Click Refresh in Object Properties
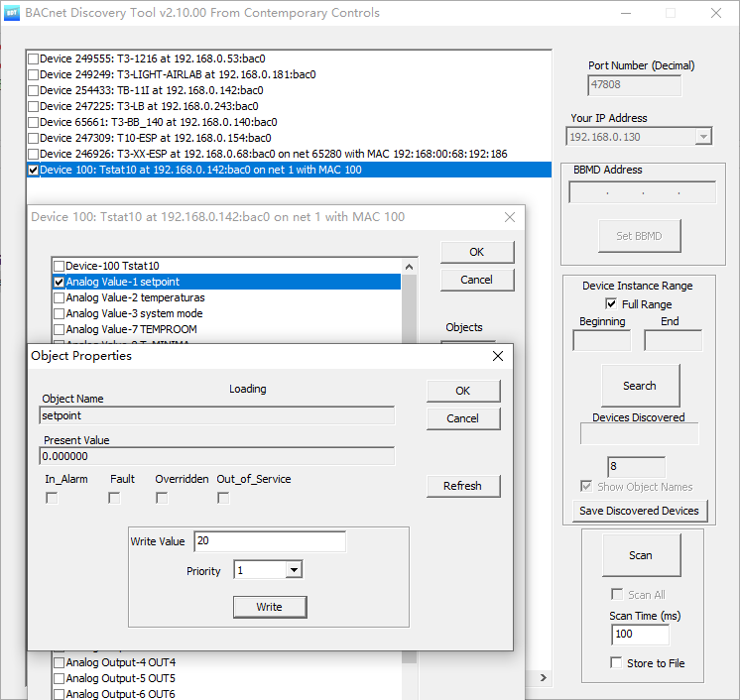The width and height of the screenshot is (740, 700). coord(462,486)
